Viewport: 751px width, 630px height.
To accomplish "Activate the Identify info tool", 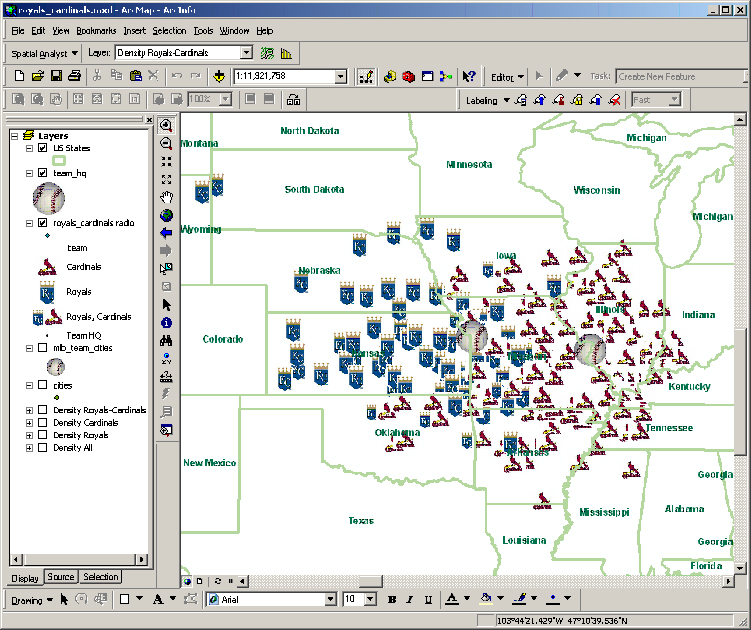I will tap(166, 322).
